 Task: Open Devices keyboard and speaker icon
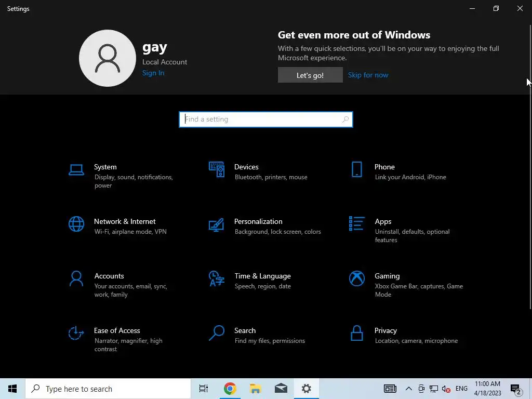[217, 169]
